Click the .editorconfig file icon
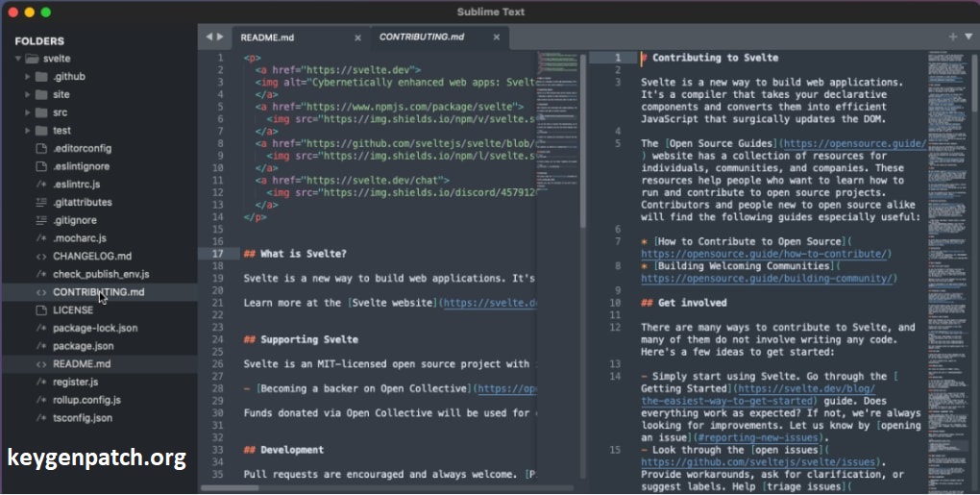This screenshot has width=980, height=495. [x=41, y=149]
